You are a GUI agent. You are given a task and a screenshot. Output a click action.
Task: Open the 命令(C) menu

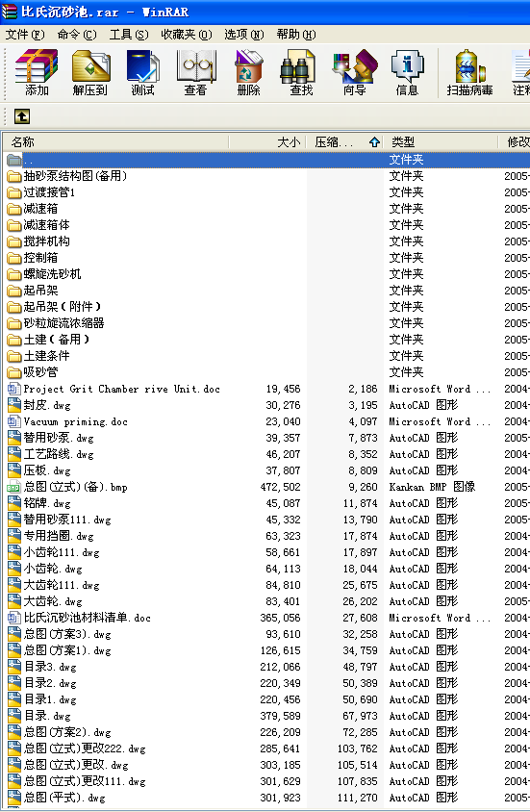click(x=77, y=35)
